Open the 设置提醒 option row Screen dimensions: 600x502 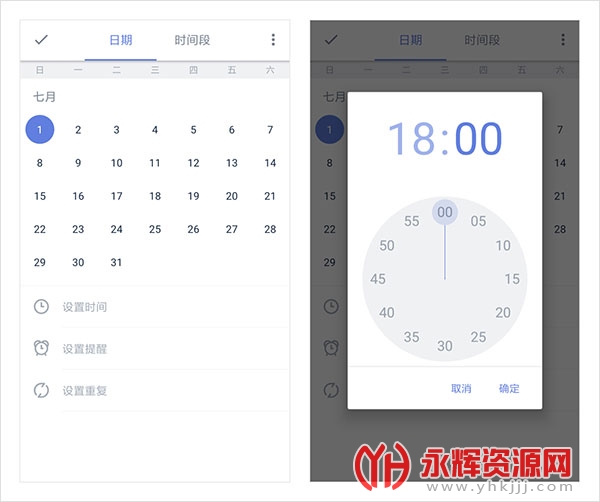[155, 348]
